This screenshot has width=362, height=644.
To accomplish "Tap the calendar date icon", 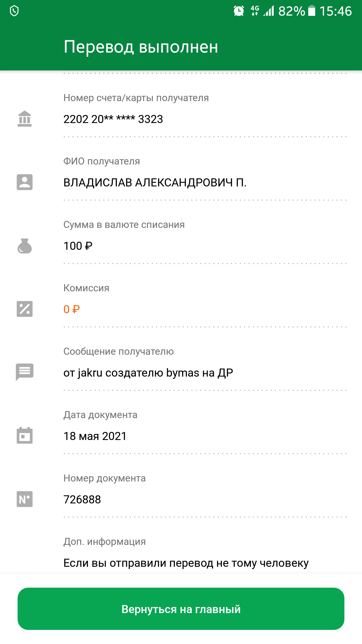I will (25, 435).
